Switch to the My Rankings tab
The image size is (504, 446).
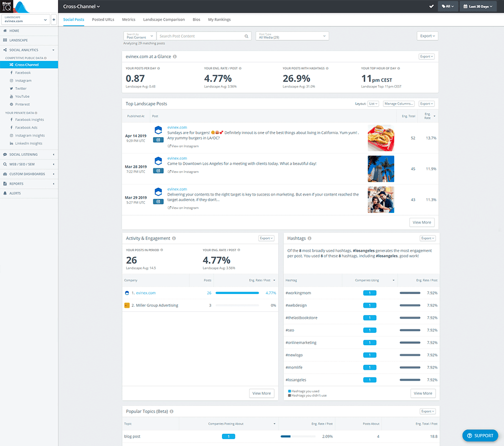[x=219, y=20]
